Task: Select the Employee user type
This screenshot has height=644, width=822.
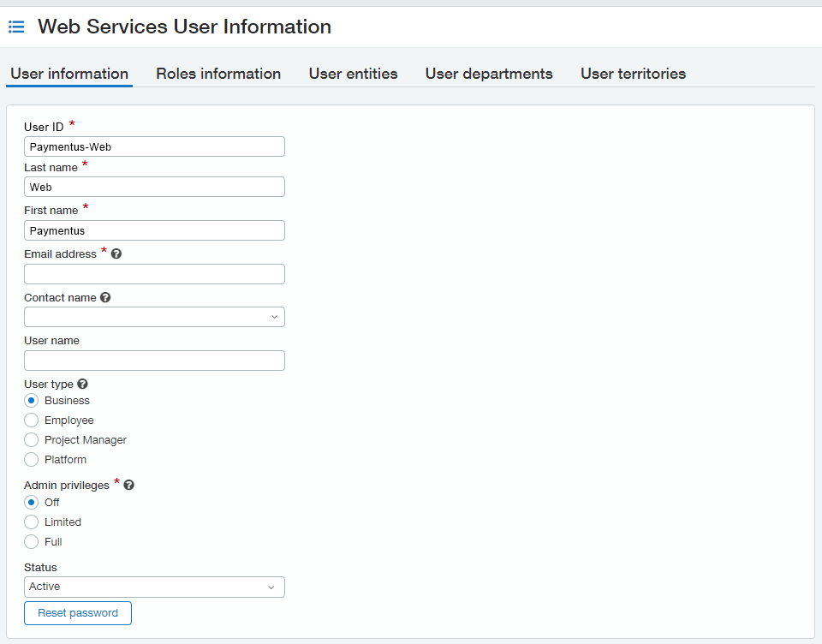Action: (x=32, y=420)
